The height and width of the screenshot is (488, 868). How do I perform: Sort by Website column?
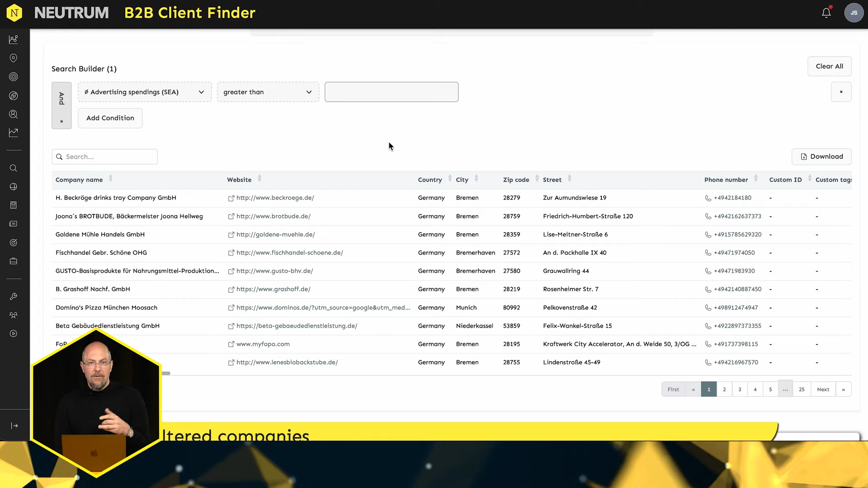tap(259, 179)
